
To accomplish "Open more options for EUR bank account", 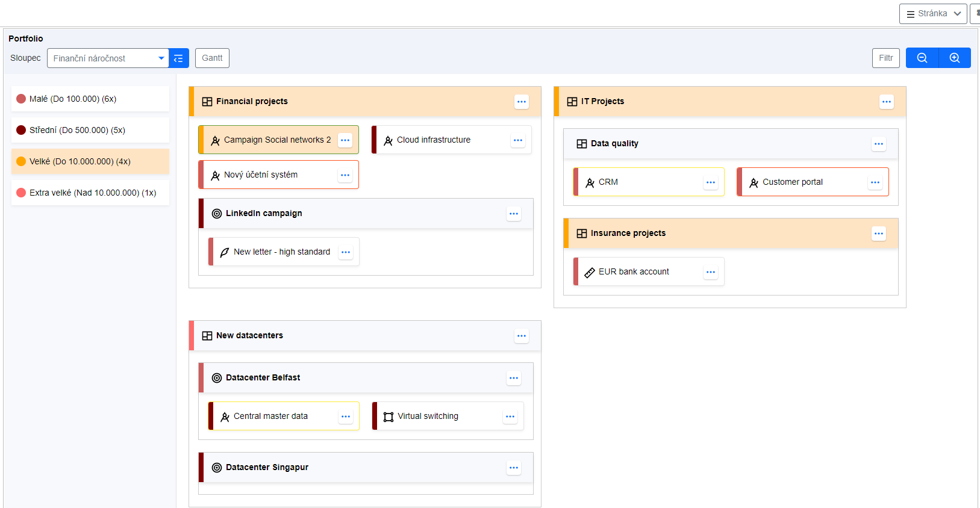I will 711,272.
